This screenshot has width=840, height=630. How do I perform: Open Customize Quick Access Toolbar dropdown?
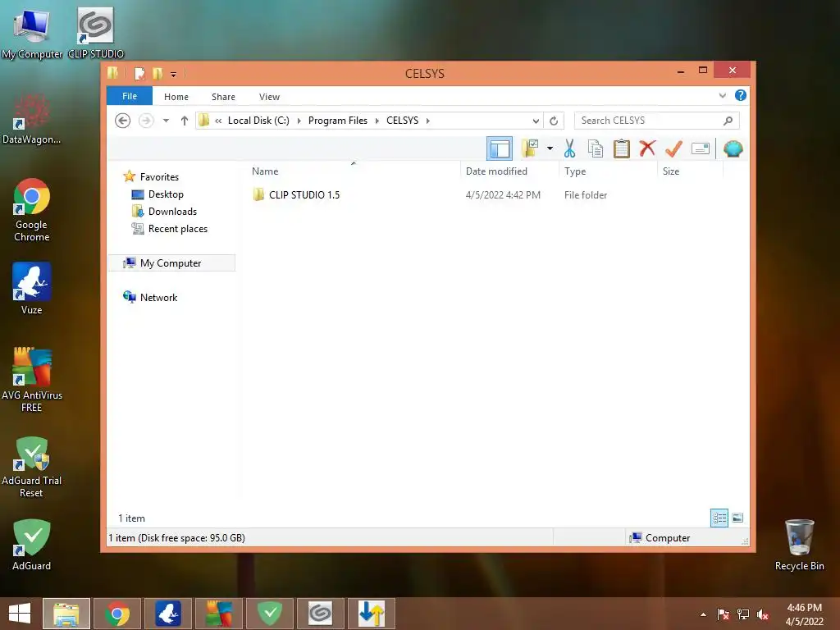[x=173, y=74]
